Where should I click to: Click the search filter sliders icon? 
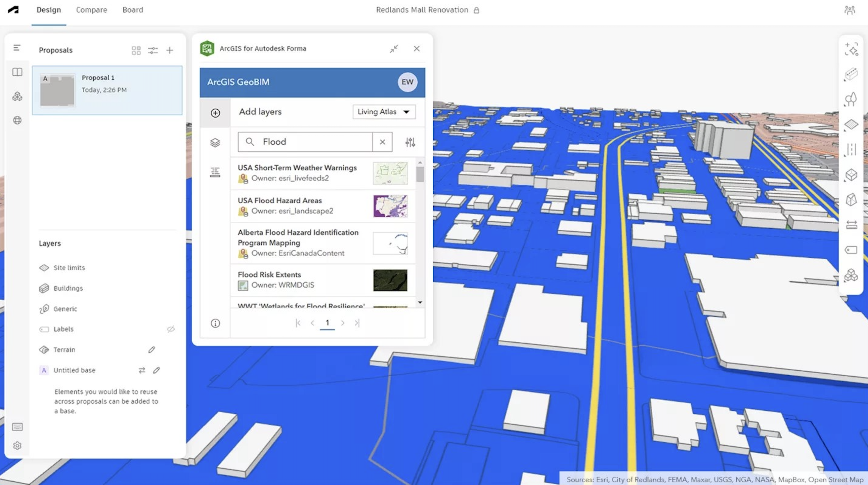coord(410,142)
